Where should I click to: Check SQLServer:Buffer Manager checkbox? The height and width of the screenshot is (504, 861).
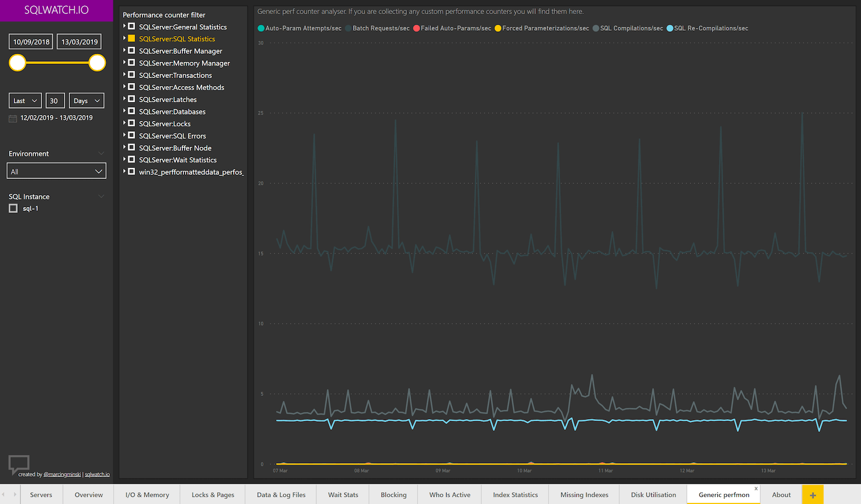131,51
